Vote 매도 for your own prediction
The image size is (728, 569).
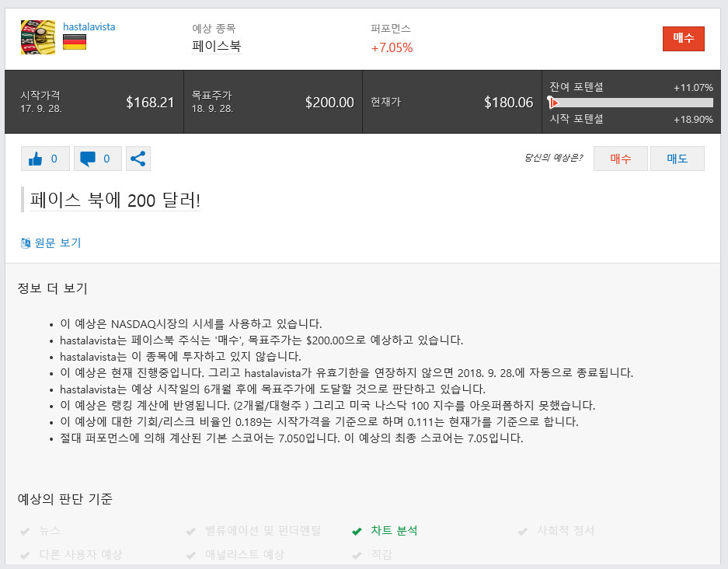pyautogui.click(x=677, y=159)
